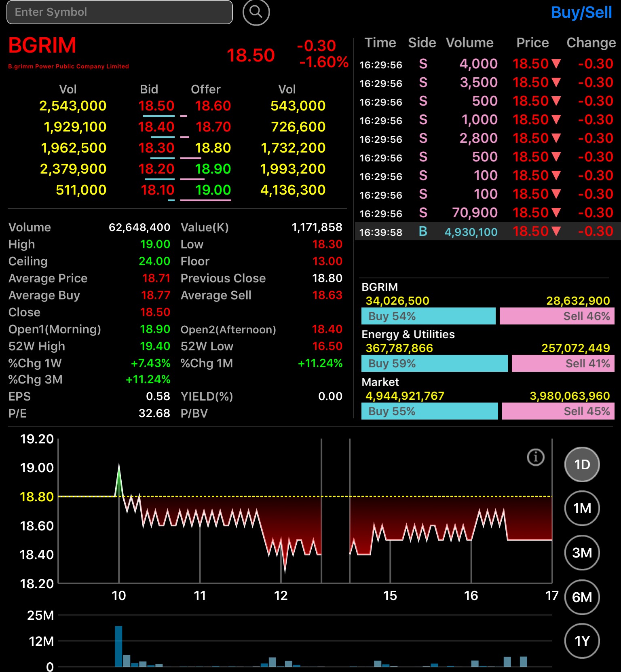Switch chart to 1Y range

(582, 641)
